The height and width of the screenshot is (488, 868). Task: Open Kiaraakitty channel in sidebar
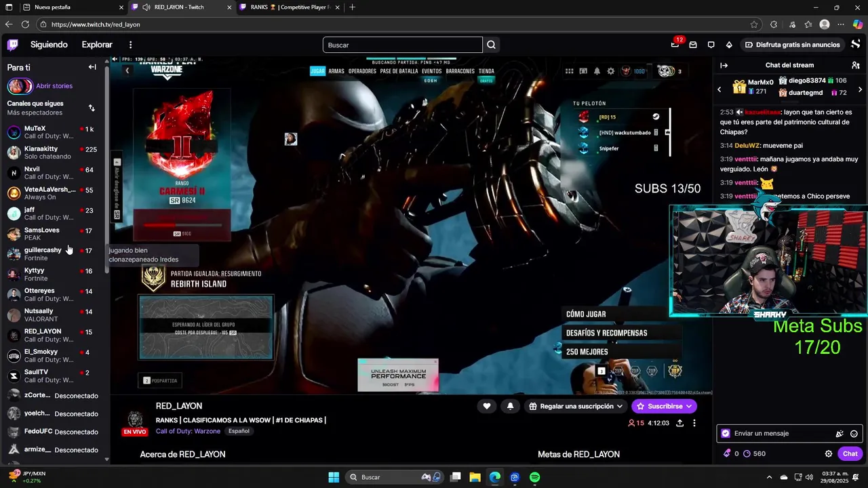[x=53, y=152]
